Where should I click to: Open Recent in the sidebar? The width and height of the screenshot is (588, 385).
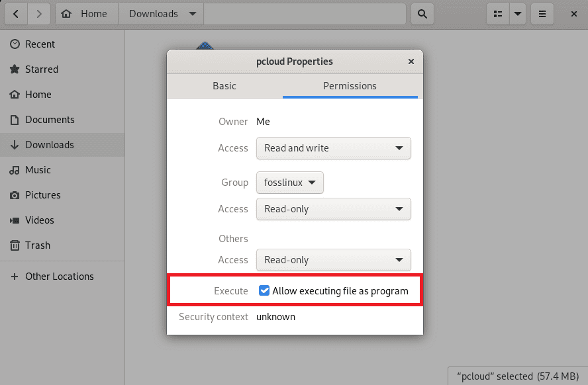62,44
